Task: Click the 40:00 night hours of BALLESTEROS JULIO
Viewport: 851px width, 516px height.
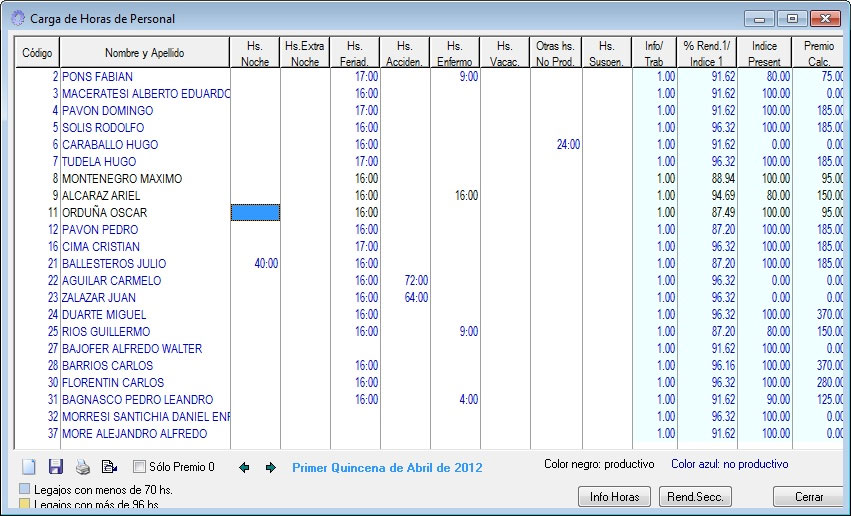Action: click(264, 264)
